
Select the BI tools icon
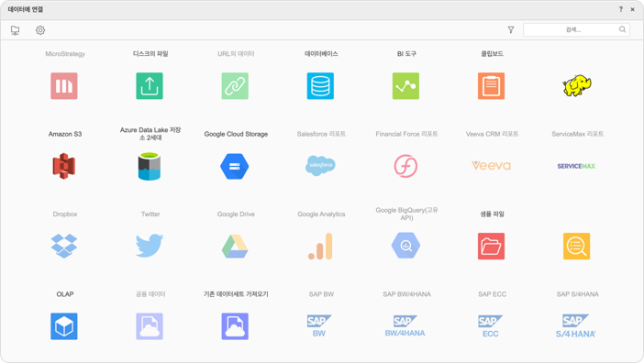click(405, 86)
